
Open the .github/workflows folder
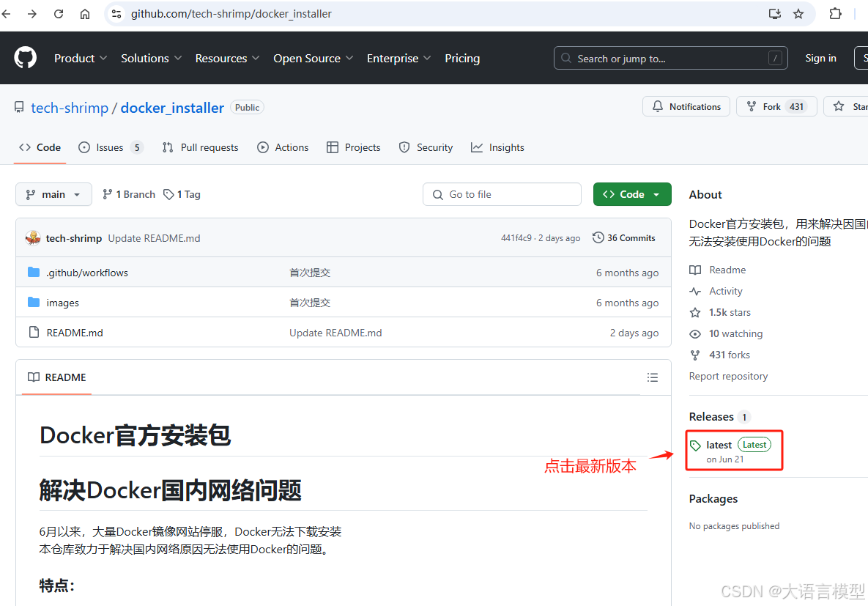(34, 272)
